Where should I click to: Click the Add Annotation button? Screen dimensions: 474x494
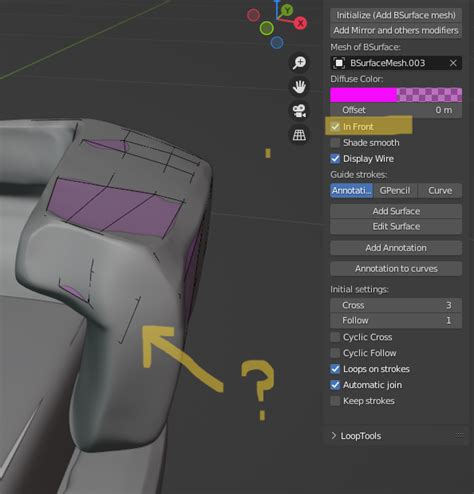396,248
